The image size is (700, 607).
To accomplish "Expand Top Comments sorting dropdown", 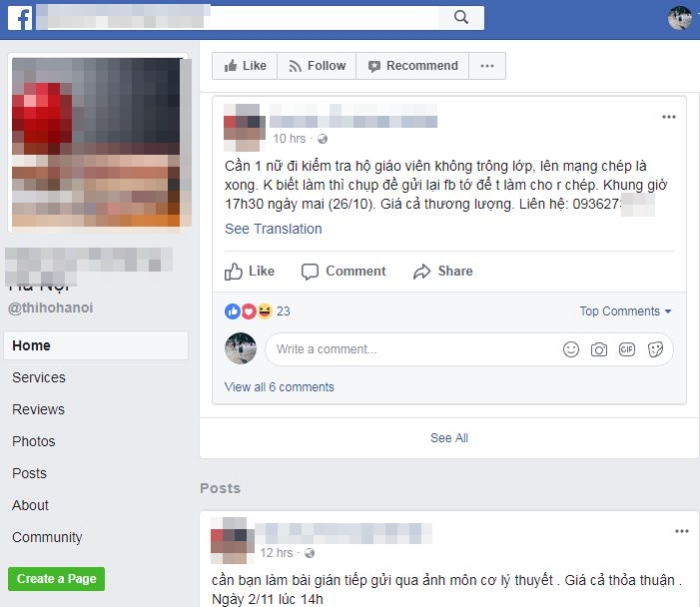I will 625,311.
